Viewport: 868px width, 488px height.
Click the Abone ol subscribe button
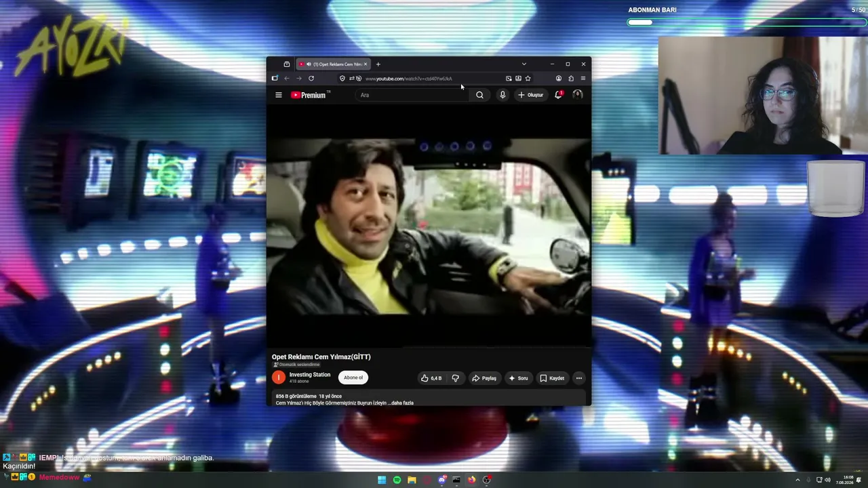point(353,378)
